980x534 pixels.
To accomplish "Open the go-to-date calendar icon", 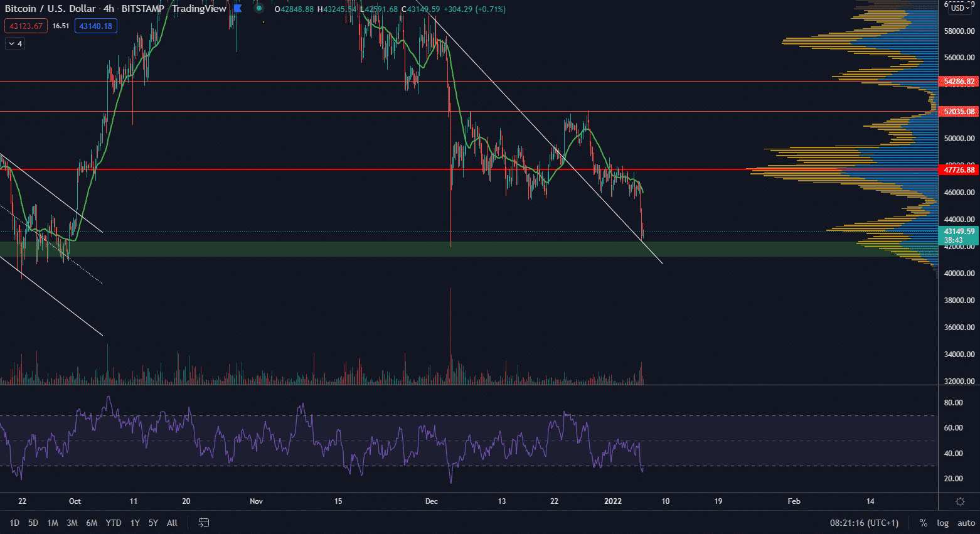I will point(203,523).
